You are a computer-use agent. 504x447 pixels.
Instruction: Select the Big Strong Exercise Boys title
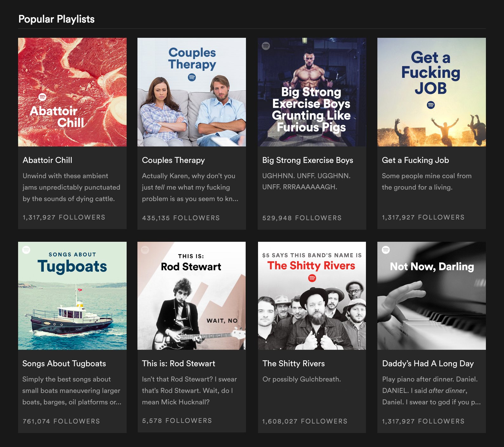click(x=308, y=160)
